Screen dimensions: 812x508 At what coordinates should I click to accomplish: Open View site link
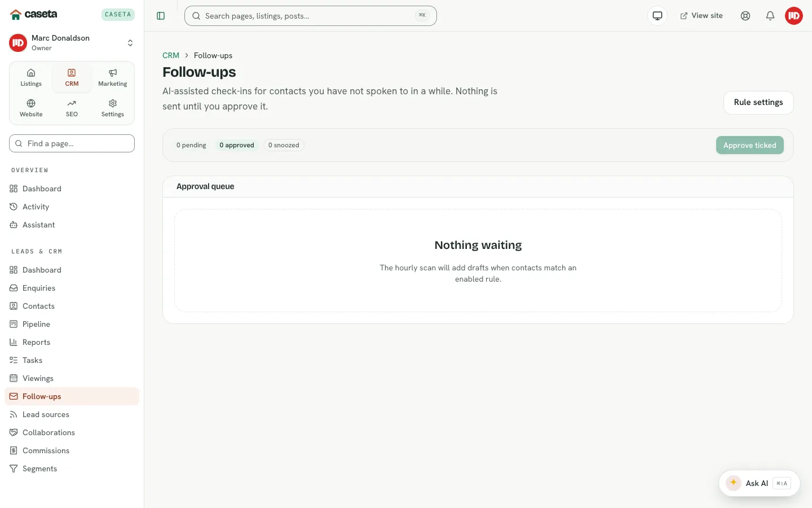(701, 16)
